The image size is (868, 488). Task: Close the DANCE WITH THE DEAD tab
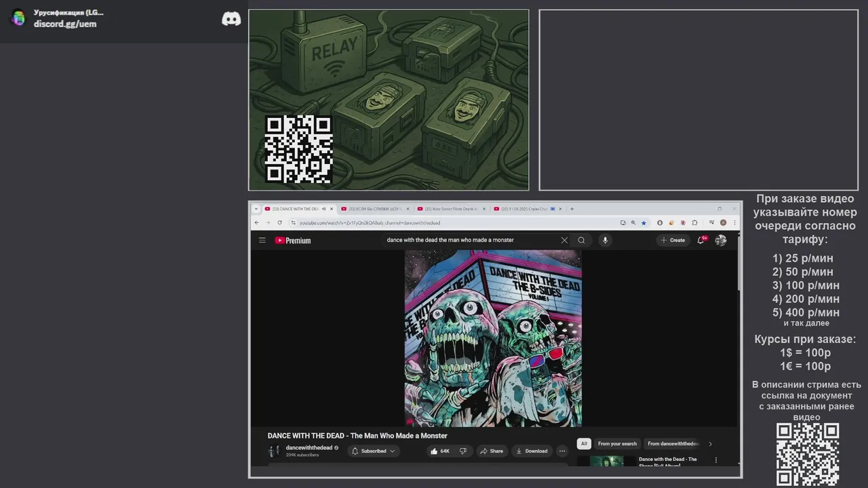[x=332, y=209]
